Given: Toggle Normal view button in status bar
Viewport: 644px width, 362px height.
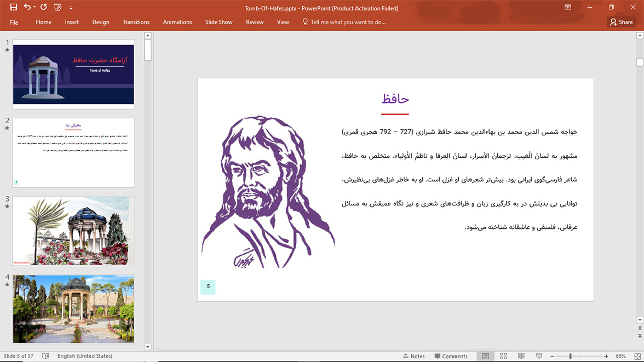Looking at the screenshot, I should (485, 356).
